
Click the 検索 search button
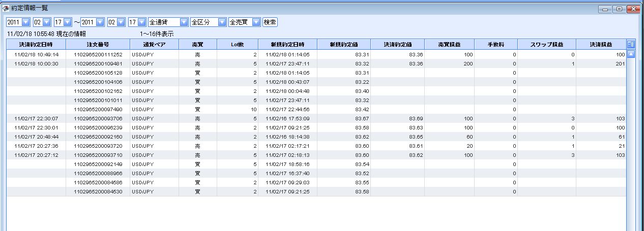(x=270, y=22)
